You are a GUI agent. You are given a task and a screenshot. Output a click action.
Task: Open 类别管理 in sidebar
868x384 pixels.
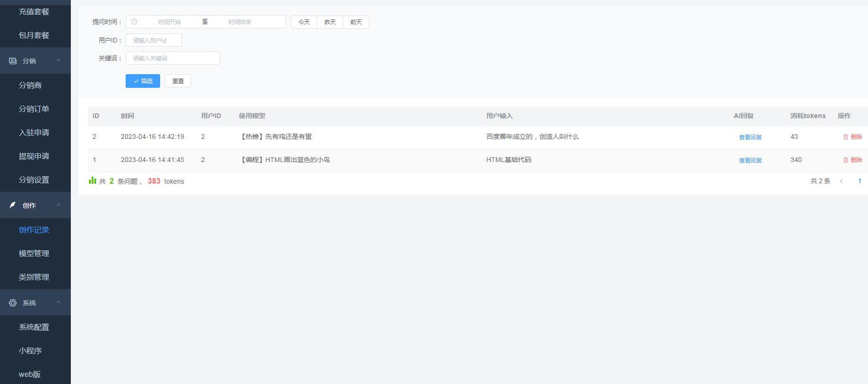click(x=34, y=277)
